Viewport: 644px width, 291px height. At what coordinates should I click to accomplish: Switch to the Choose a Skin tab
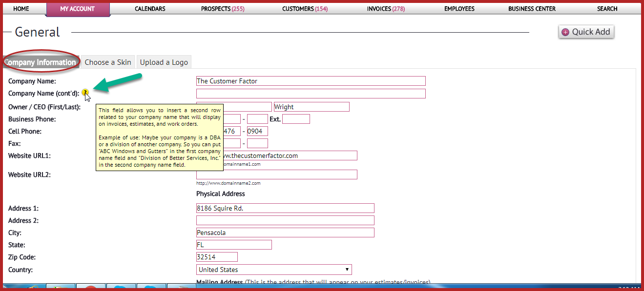(107, 62)
